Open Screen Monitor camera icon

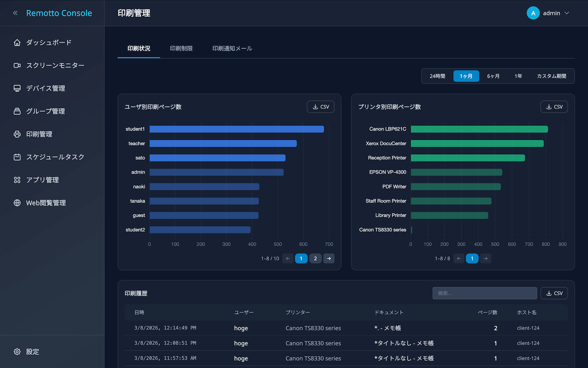click(x=17, y=65)
